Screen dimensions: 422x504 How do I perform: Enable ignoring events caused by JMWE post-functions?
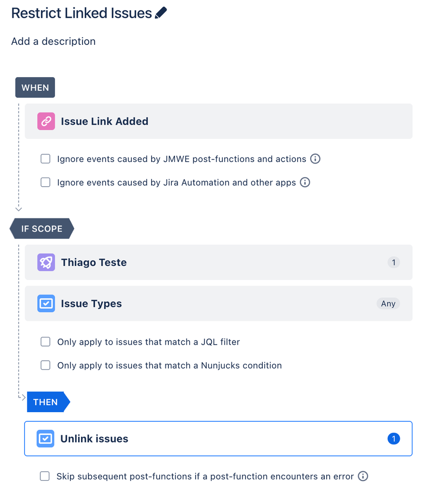tap(45, 158)
